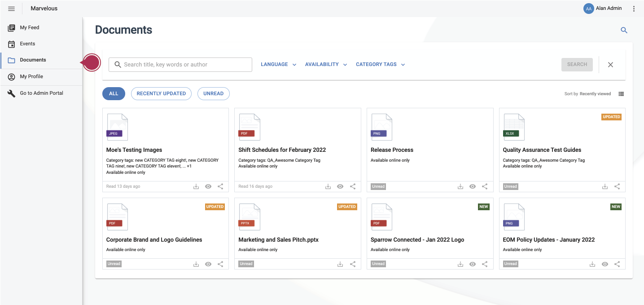Share the Release Process document
The height and width of the screenshot is (305, 644).
[485, 186]
